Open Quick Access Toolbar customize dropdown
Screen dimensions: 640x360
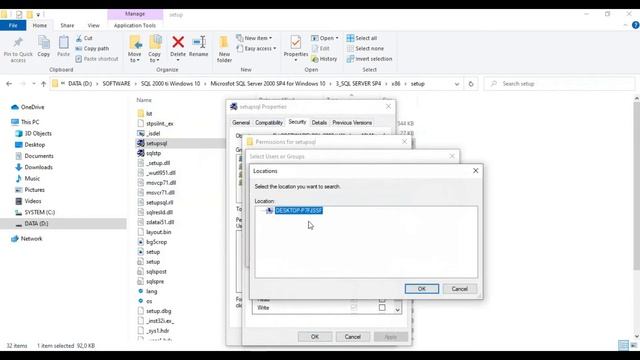coord(38,15)
